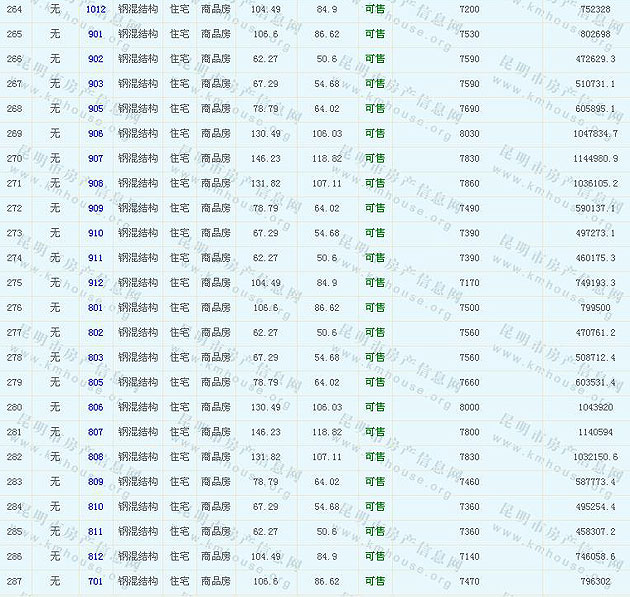Open room 905 link
Image resolution: width=630 pixels, height=597 pixels.
(96, 108)
